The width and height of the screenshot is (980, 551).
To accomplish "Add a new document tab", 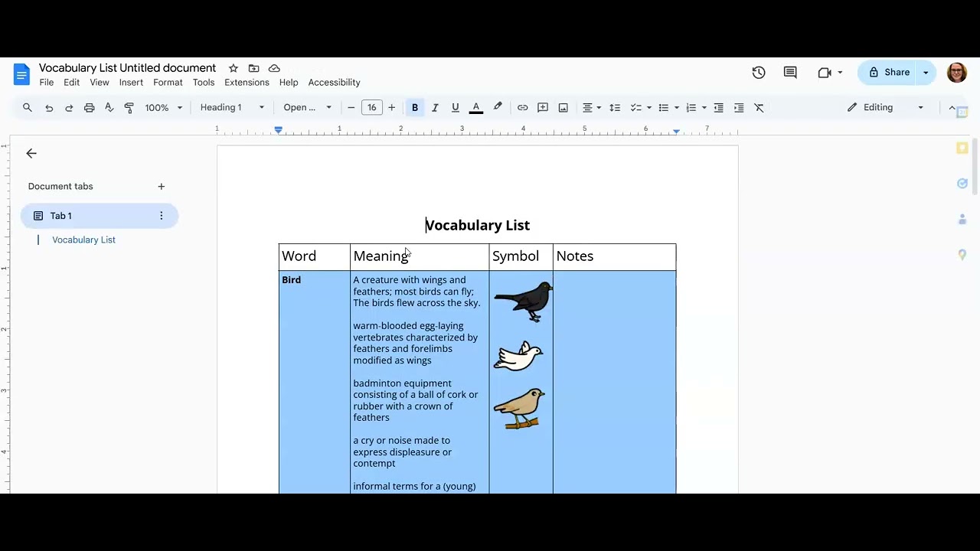I will 161,187.
